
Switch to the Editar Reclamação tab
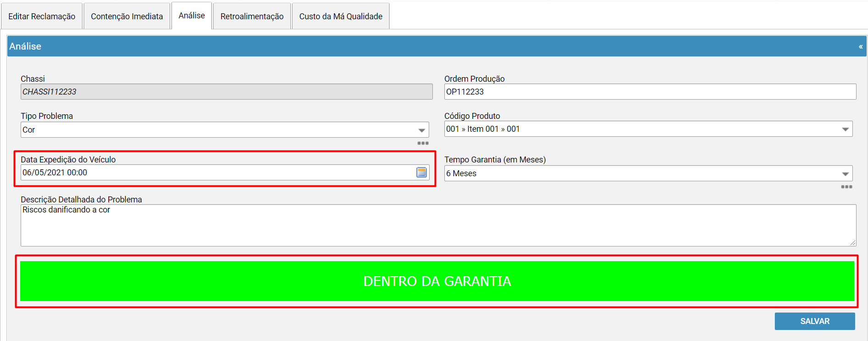pyautogui.click(x=42, y=17)
